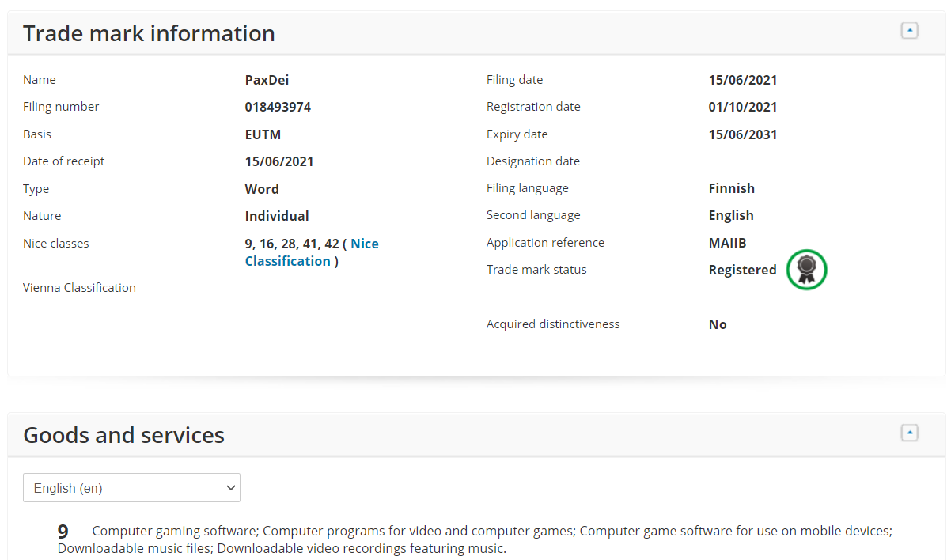Select date of receipt 15/06/2021
The width and height of the screenshot is (951, 560).
click(279, 161)
